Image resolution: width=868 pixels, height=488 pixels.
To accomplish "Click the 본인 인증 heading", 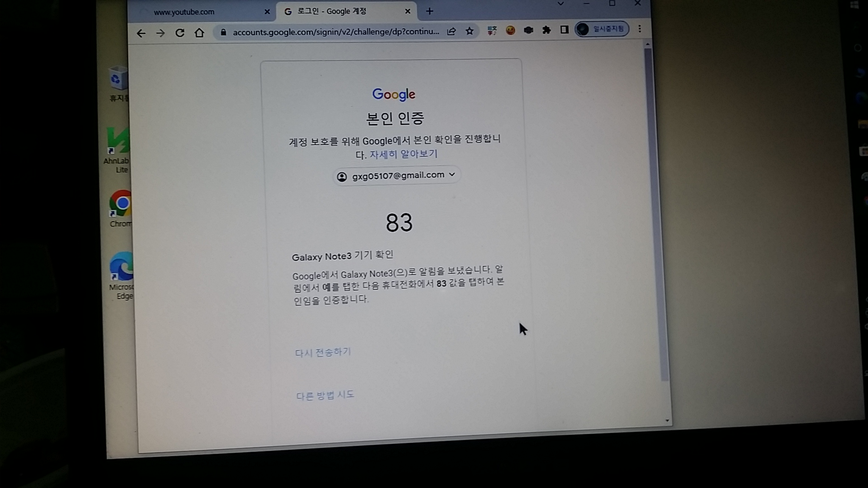I will pos(395,118).
